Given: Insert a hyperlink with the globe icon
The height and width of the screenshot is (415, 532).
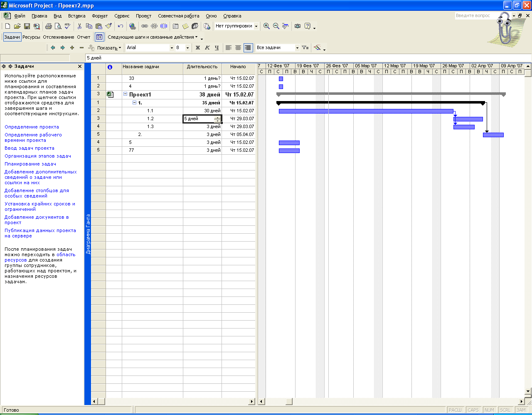Looking at the screenshot, I should (x=133, y=26).
